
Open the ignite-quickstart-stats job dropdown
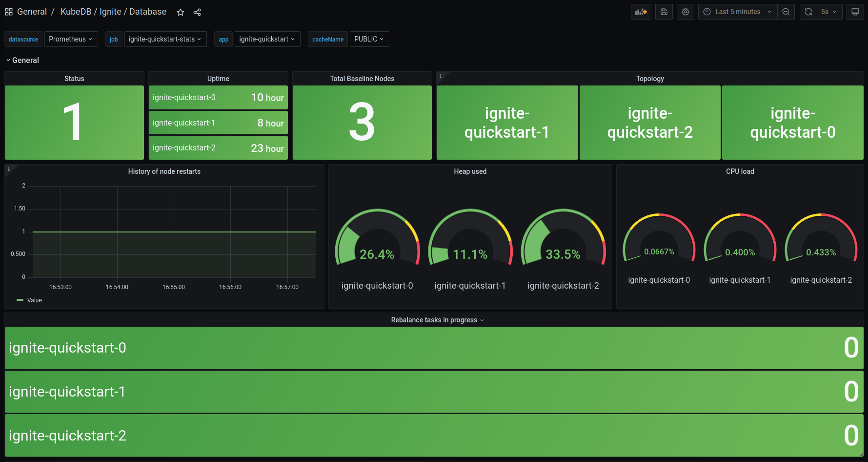tap(165, 39)
